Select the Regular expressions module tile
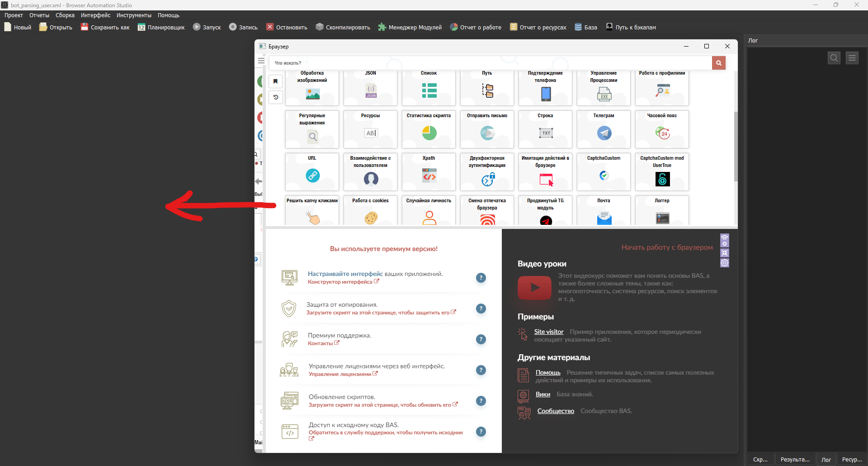The image size is (868, 466). point(312,129)
